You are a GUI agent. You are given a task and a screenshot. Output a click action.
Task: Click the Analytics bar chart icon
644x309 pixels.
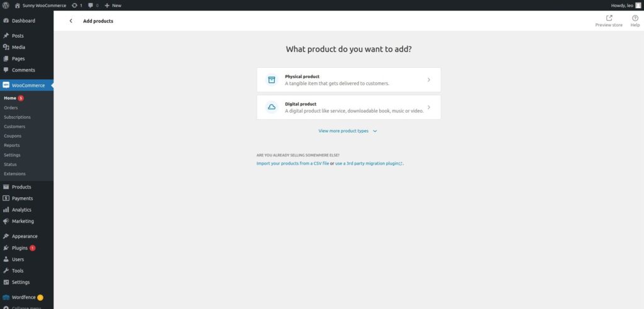6,210
